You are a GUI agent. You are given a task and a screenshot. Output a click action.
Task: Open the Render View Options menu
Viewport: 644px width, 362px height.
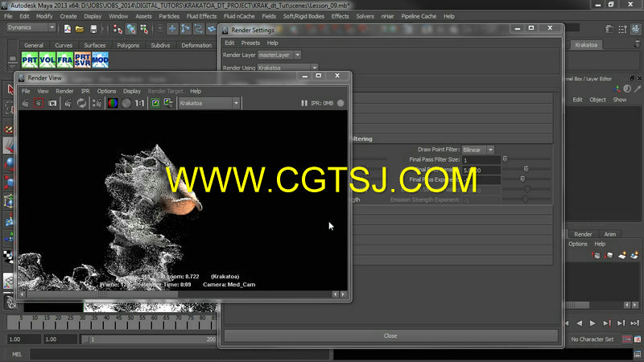(x=106, y=91)
